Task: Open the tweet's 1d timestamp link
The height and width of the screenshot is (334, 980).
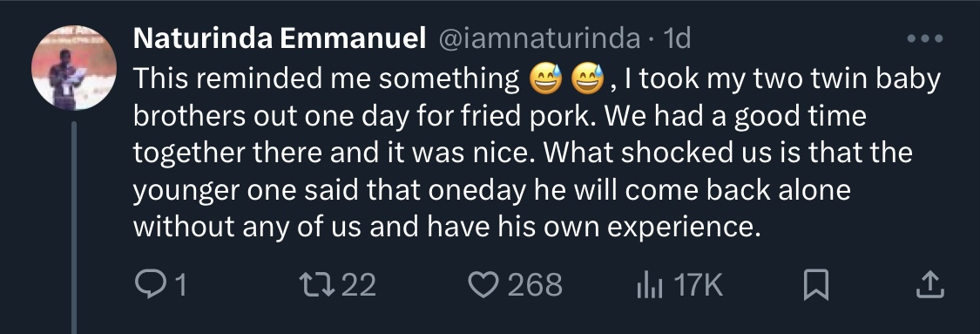Action: click(x=676, y=38)
